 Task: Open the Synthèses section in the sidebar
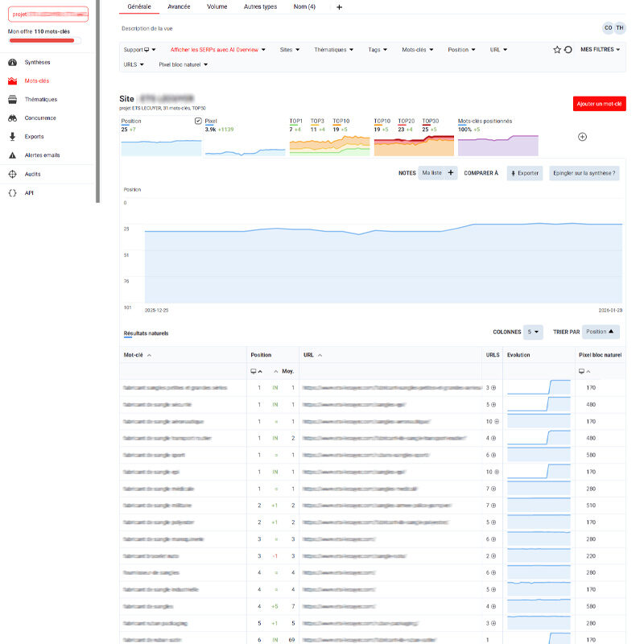[37, 62]
